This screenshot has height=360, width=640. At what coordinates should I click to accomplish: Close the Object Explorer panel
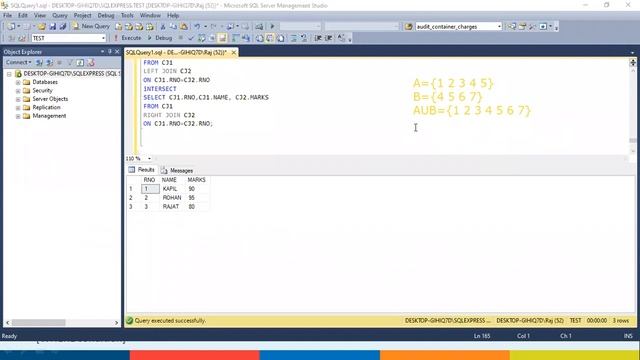tap(117, 52)
